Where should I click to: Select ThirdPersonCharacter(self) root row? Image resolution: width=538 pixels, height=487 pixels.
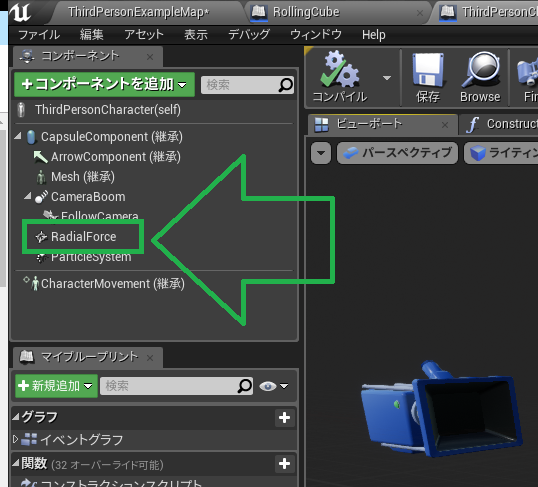coord(154,110)
